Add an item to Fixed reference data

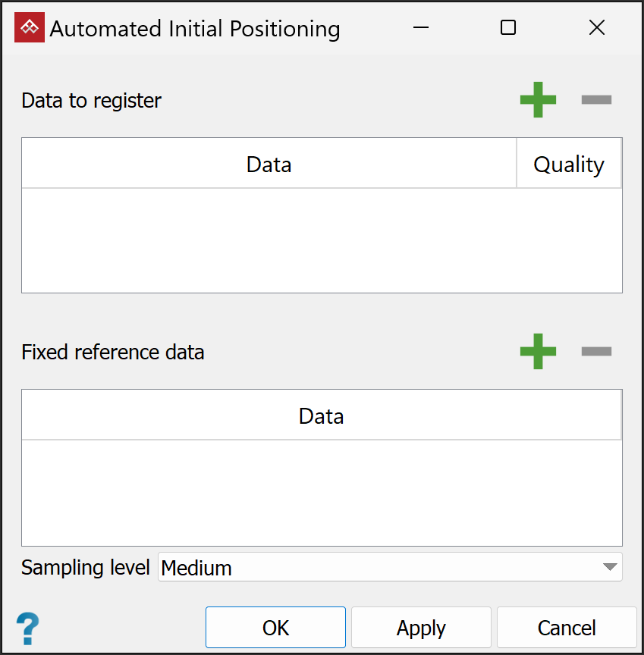coord(538,352)
